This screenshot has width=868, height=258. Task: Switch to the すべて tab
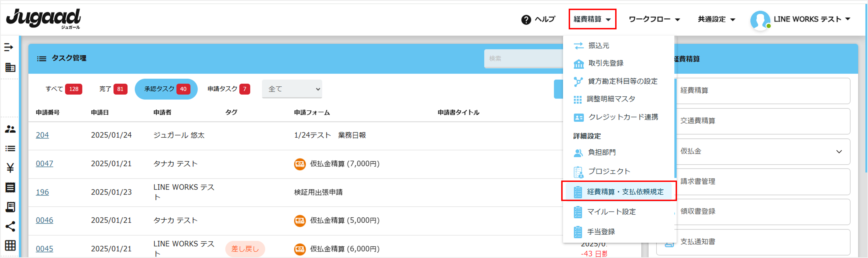coord(63,89)
